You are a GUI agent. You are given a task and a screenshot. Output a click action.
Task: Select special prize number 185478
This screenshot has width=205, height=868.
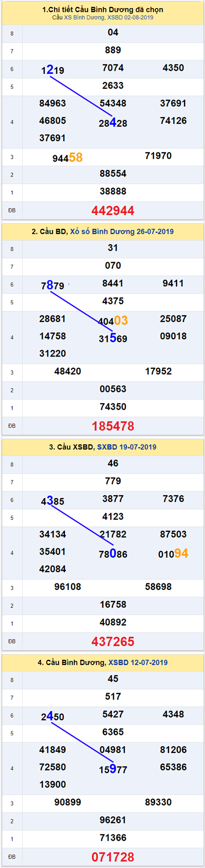click(113, 426)
